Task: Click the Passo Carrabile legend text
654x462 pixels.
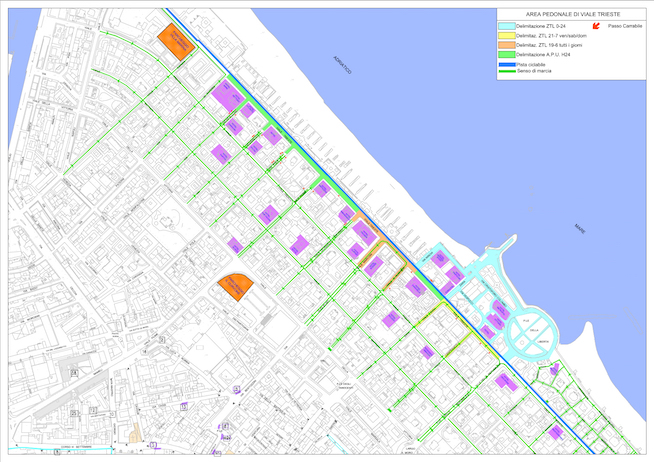Action: [623, 27]
